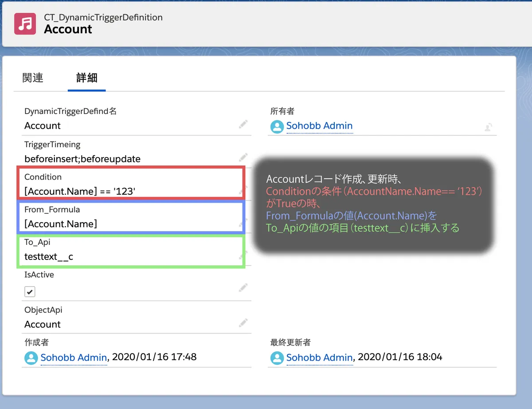Toggle the IsActive checkbox

30,291
